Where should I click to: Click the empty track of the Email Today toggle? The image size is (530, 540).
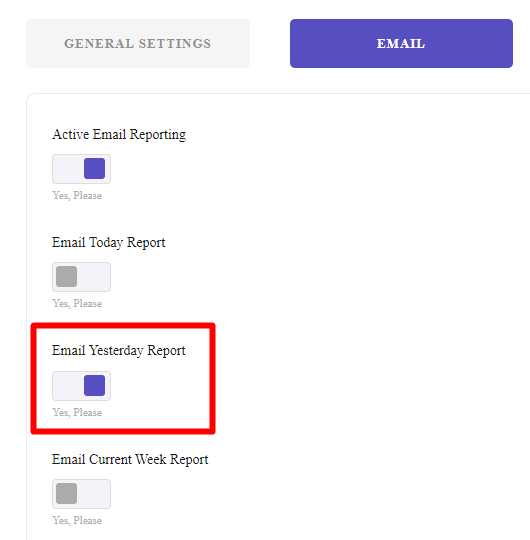pos(93,277)
